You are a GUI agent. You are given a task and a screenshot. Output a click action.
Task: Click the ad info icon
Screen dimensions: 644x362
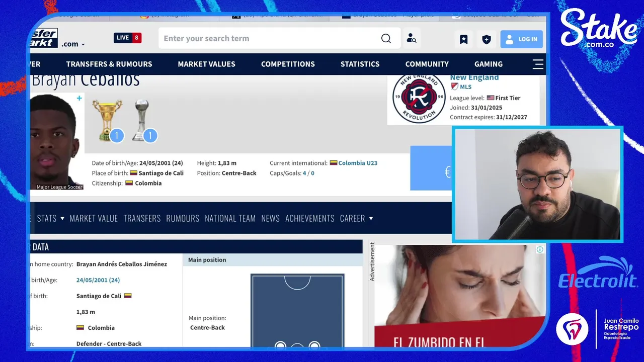(x=540, y=249)
